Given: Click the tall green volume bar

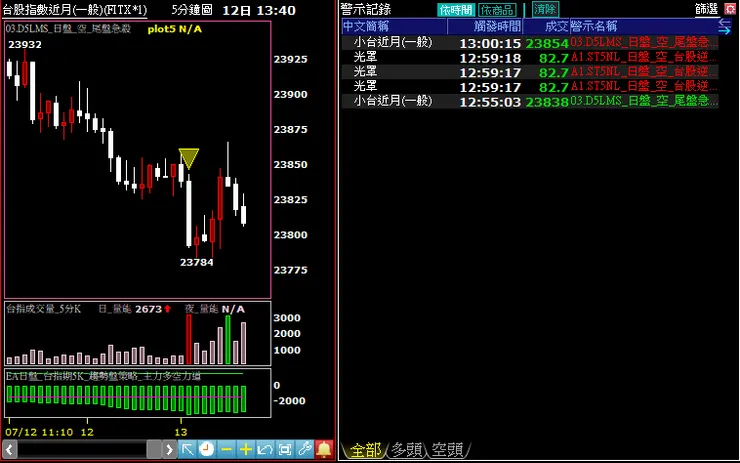Looking at the screenshot, I should pyautogui.click(x=228, y=339).
